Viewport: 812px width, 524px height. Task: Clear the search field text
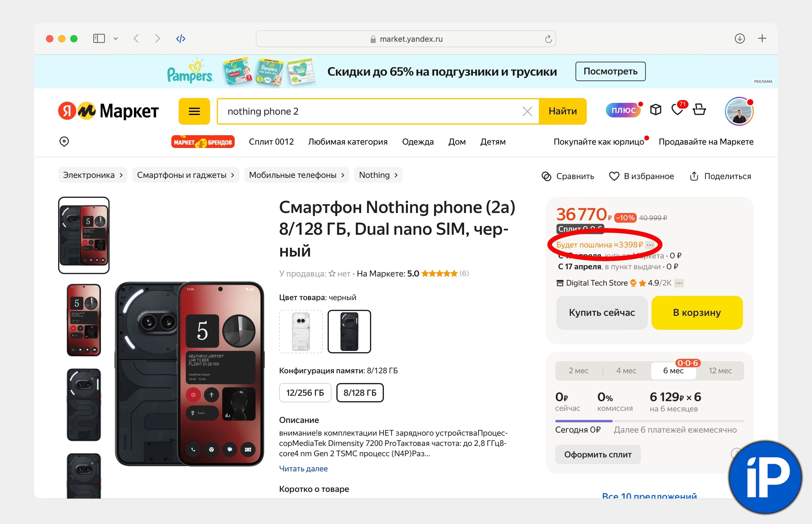click(x=527, y=111)
